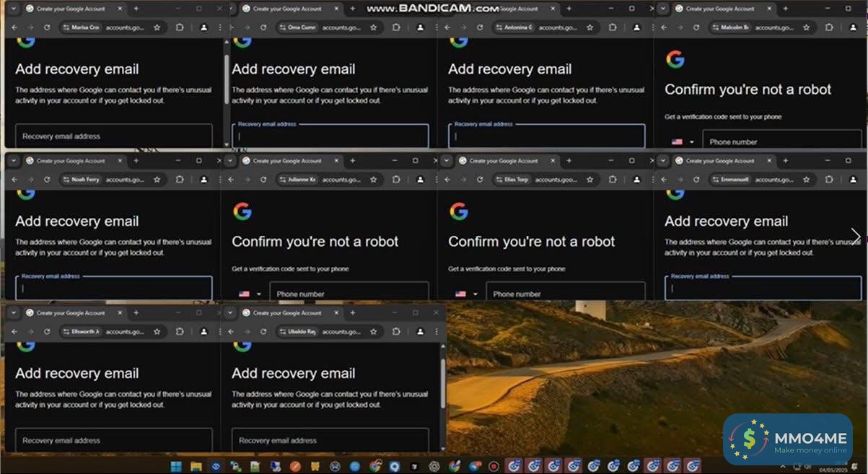This screenshot has width=868, height=474.
Task: Reload the Noah Ferry window
Action: coord(47,180)
